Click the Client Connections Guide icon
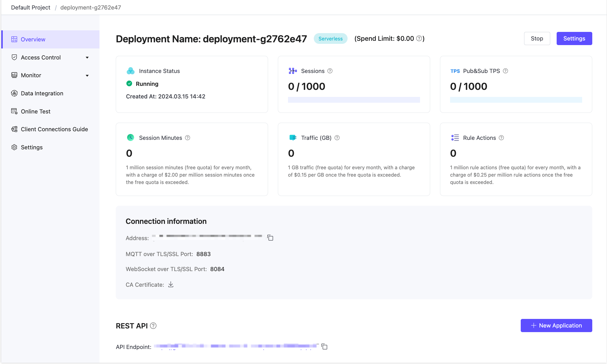The image size is (607, 364). [14, 129]
